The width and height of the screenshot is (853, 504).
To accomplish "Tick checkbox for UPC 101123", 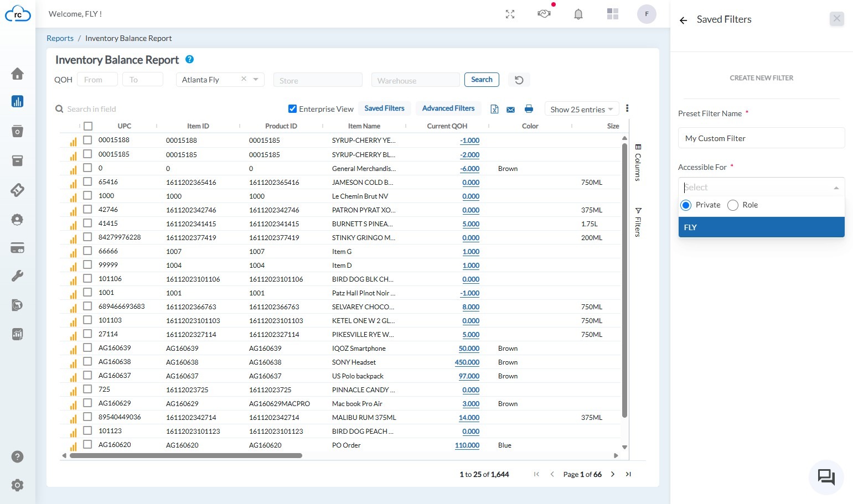I will coord(87,430).
